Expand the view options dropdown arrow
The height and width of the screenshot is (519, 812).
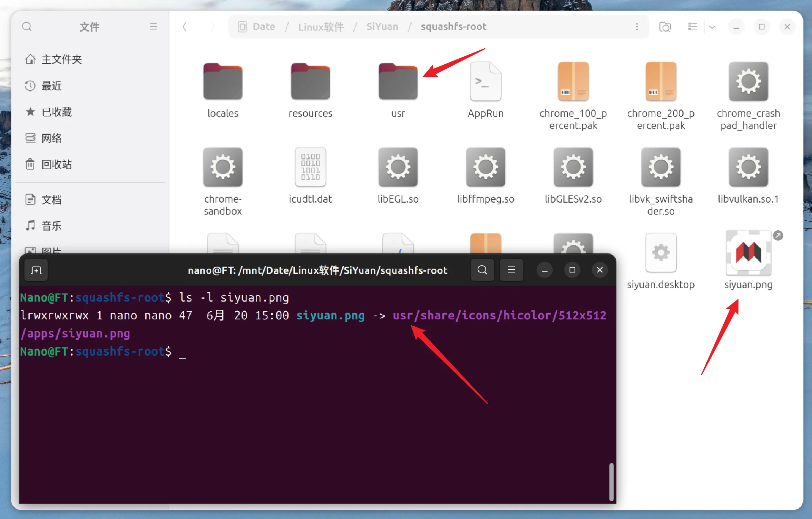click(712, 27)
